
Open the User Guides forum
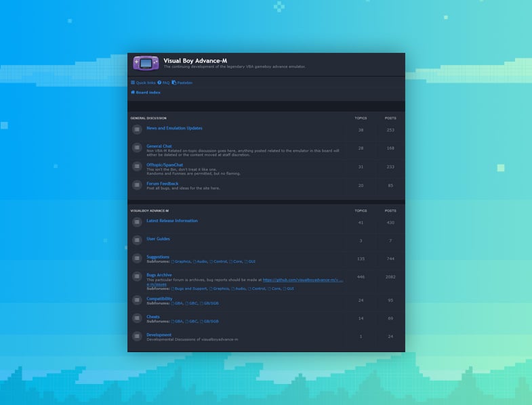tap(158, 239)
